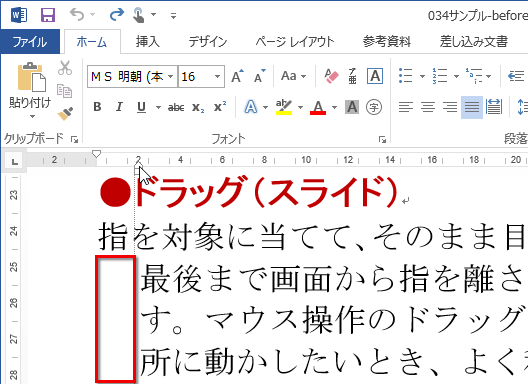Toggle underline formatting
The image size is (528, 384).
pyautogui.click(x=141, y=107)
